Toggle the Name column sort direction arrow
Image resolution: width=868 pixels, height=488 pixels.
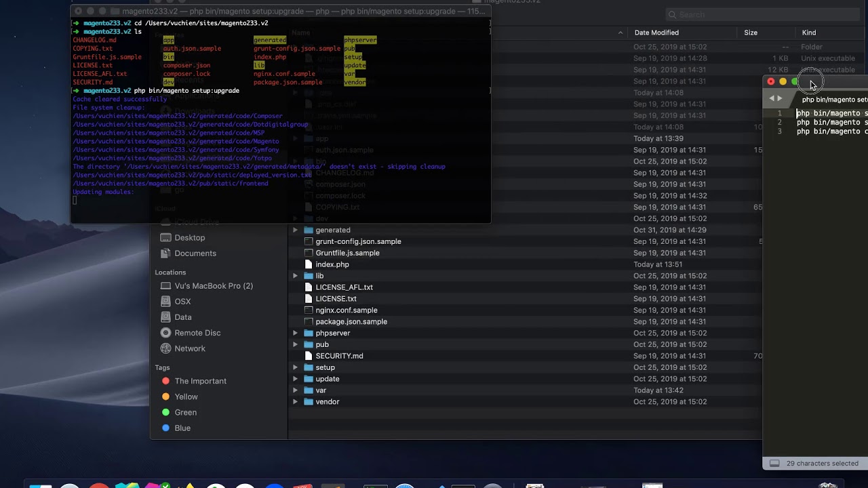(620, 33)
